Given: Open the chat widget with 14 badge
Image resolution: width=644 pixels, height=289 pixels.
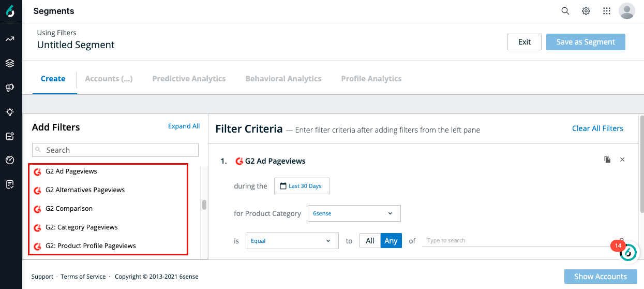Looking at the screenshot, I should click(628, 252).
